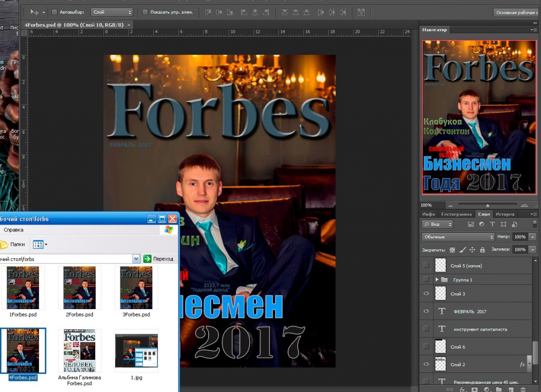541x392 pixels.
Task: Switch to the Гистограмма tab
Action: (456, 214)
